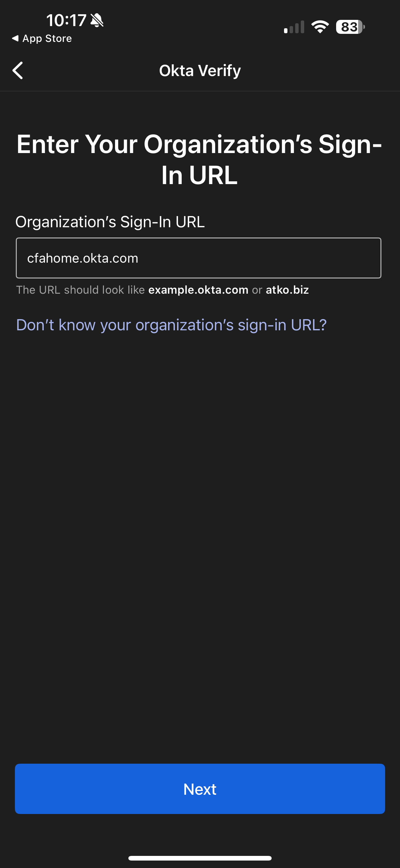Tap the silent mode bell icon
The width and height of the screenshot is (400, 868).
tap(97, 20)
